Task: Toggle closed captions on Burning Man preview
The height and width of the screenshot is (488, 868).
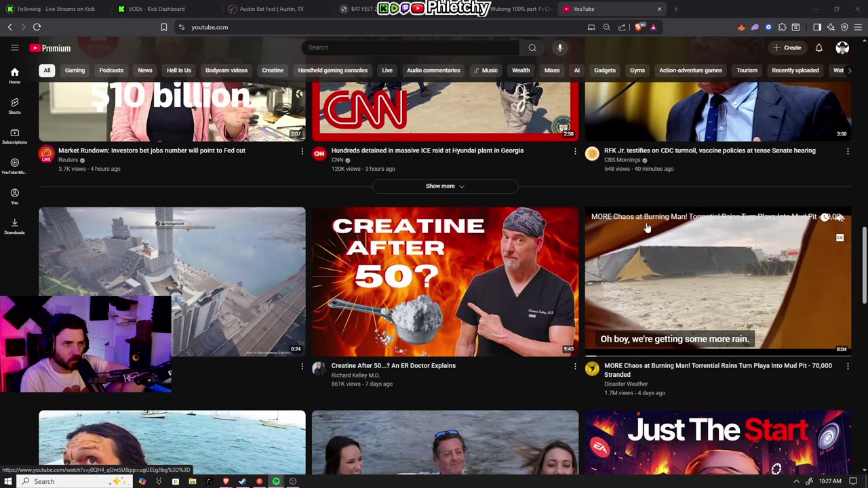Action: coord(840,237)
